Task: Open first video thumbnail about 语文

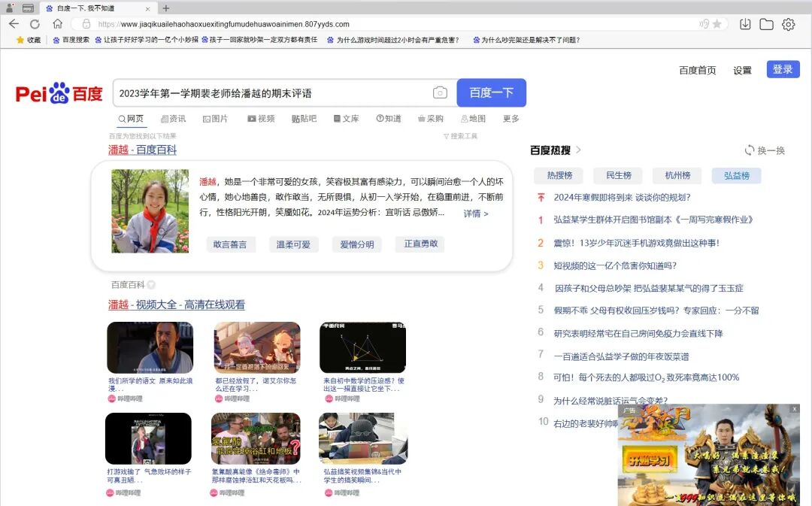Action: (x=150, y=347)
